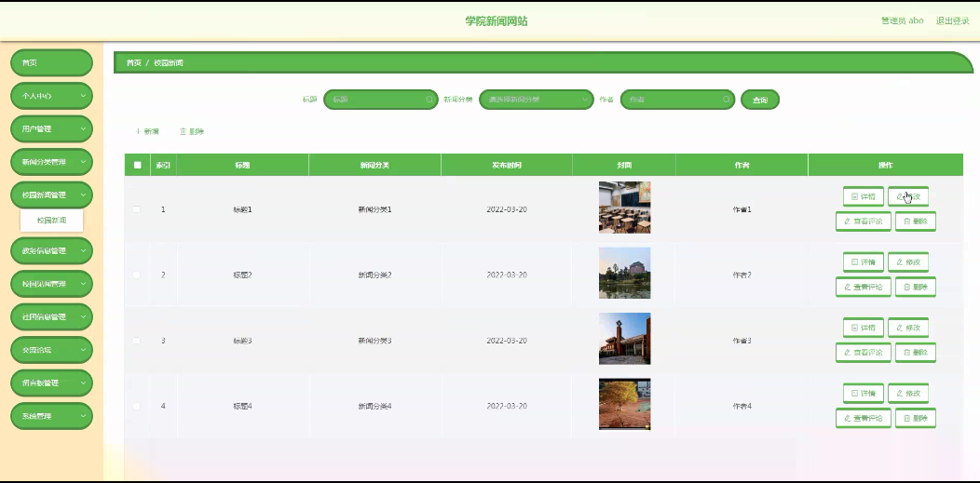980x483 pixels.
Task: Expand the 系统管理 sidebar menu
Action: tap(51, 416)
